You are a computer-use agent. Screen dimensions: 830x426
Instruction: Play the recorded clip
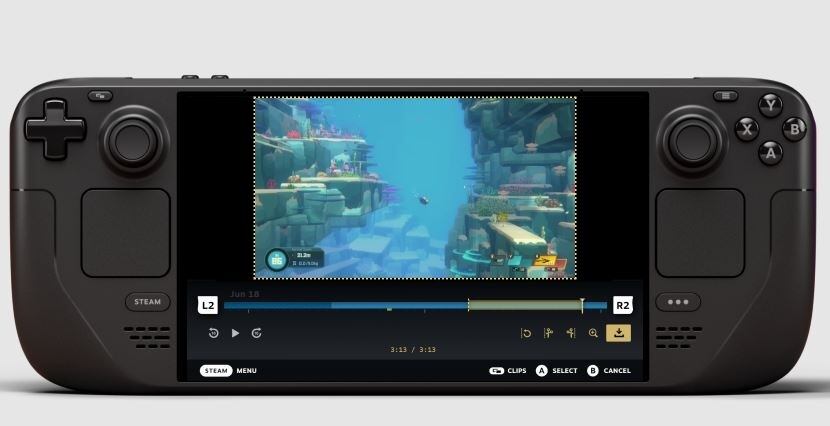click(236, 333)
